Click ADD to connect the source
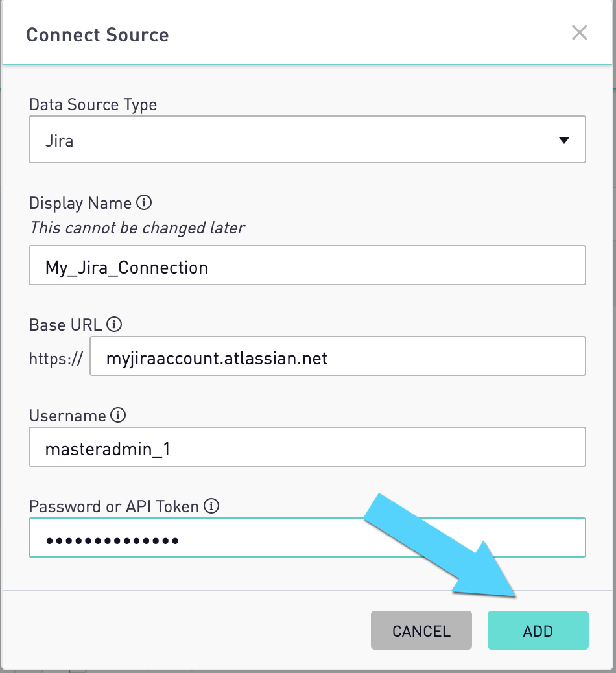 point(538,630)
